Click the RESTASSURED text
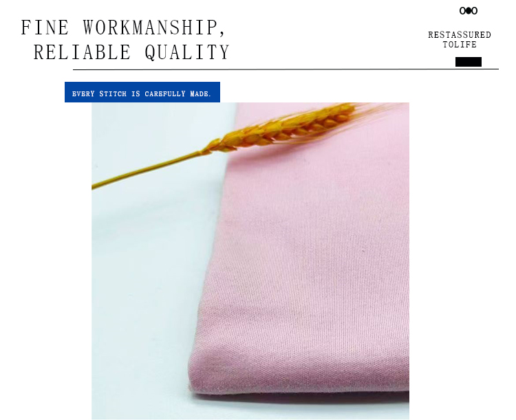This screenshot has width=516, height=420. click(x=460, y=35)
